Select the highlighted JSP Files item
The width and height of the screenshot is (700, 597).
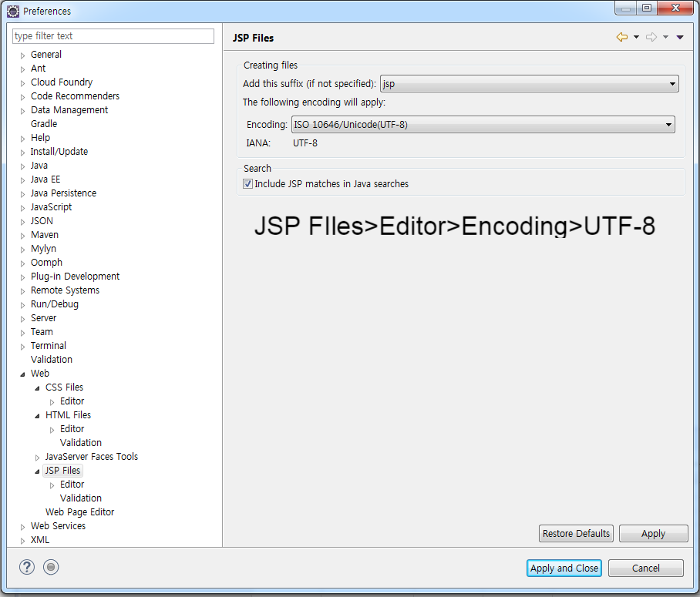[x=62, y=471]
